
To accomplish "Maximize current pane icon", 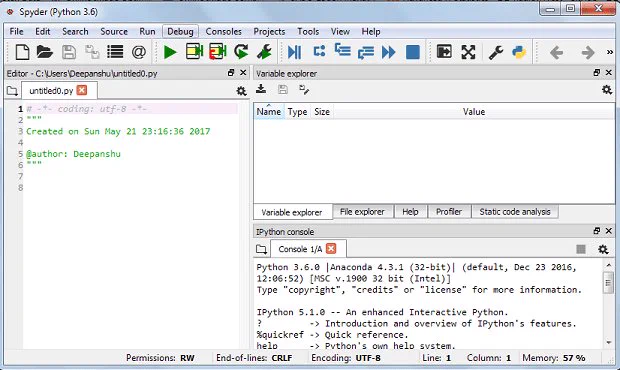I will click(444, 52).
